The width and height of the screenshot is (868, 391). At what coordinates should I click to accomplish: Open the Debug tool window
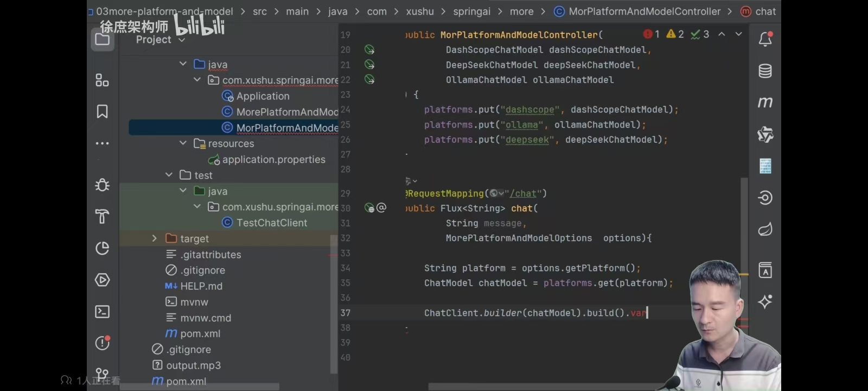tap(102, 185)
